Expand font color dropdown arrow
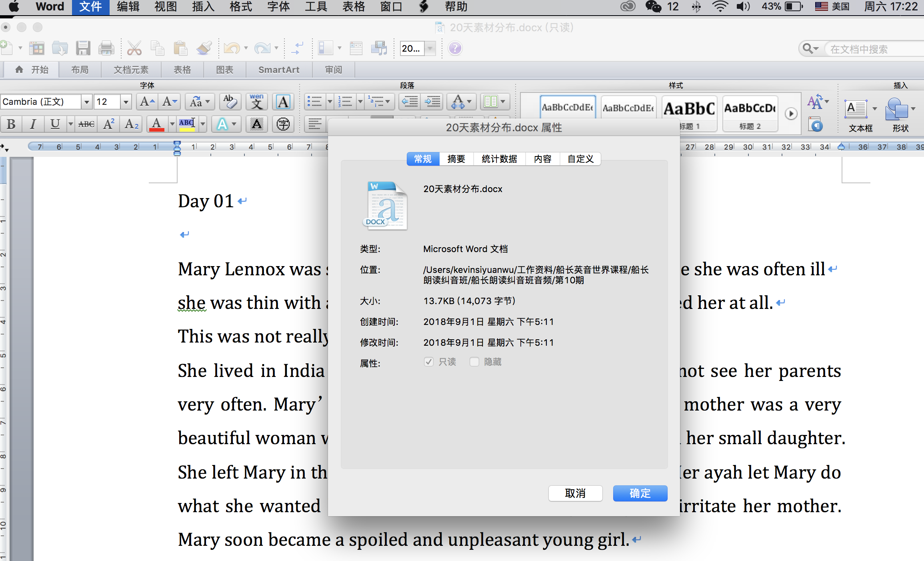 point(172,124)
